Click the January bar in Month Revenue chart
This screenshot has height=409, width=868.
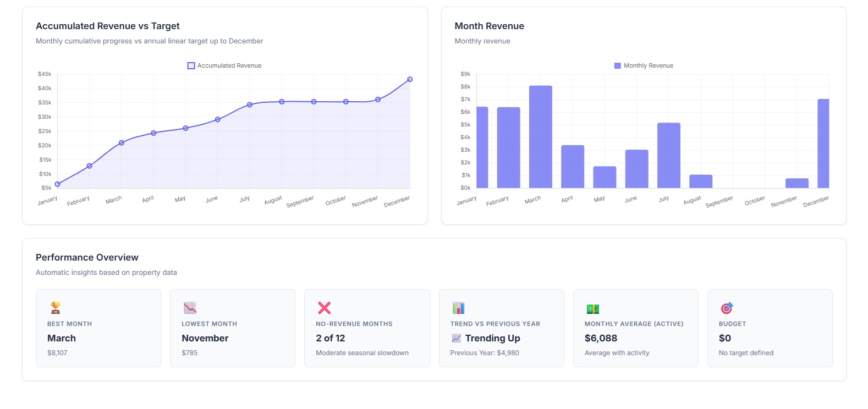tap(482, 147)
